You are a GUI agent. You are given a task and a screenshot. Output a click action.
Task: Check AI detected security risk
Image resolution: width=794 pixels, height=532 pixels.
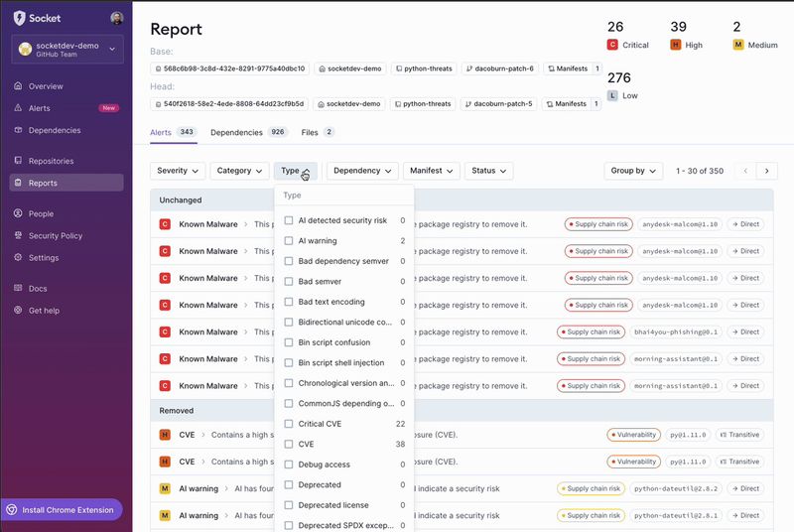[289, 220]
